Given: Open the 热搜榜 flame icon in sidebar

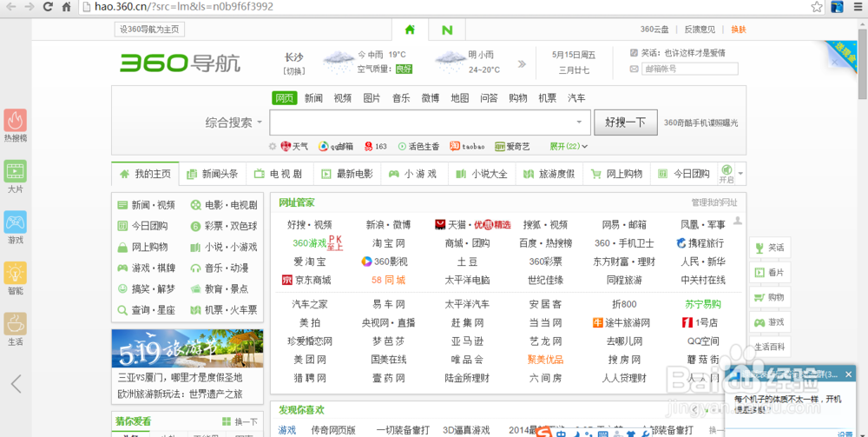Looking at the screenshot, I should point(16,120).
